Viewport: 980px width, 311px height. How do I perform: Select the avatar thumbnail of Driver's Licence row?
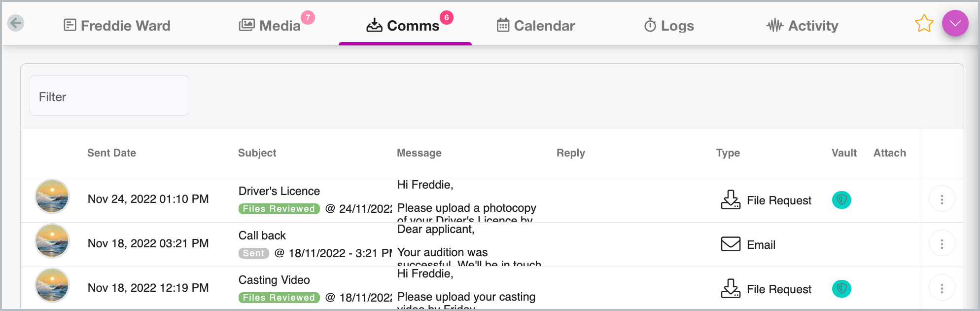[x=52, y=196]
